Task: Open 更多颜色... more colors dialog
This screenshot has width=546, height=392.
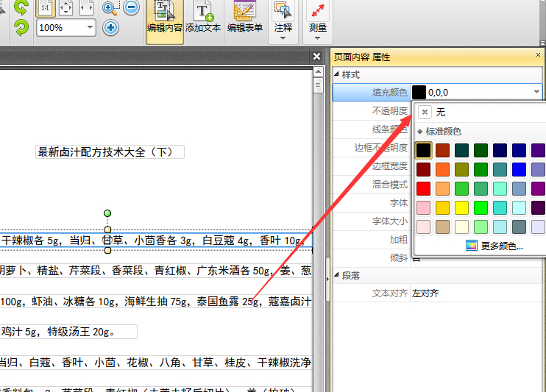Action: click(x=494, y=246)
